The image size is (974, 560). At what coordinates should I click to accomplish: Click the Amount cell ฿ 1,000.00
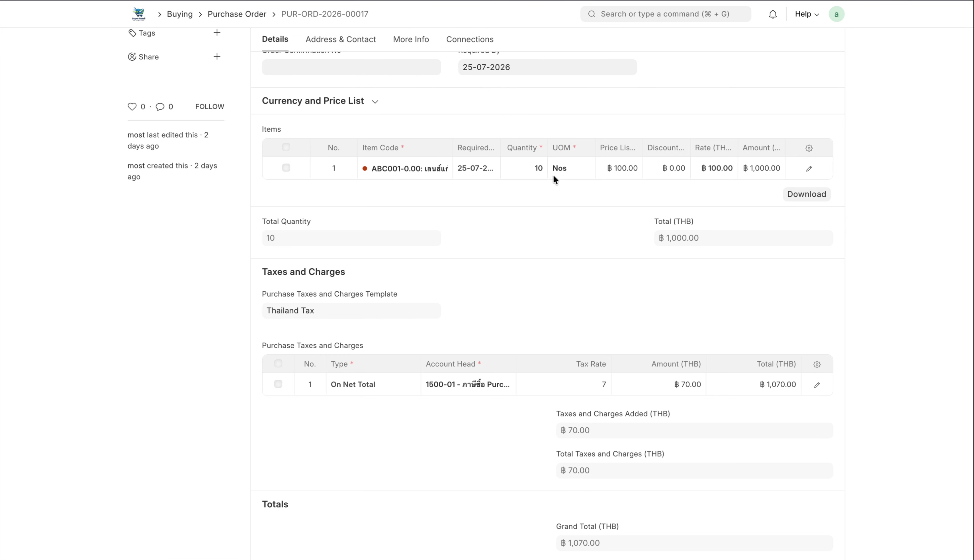[x=762, y=168]
